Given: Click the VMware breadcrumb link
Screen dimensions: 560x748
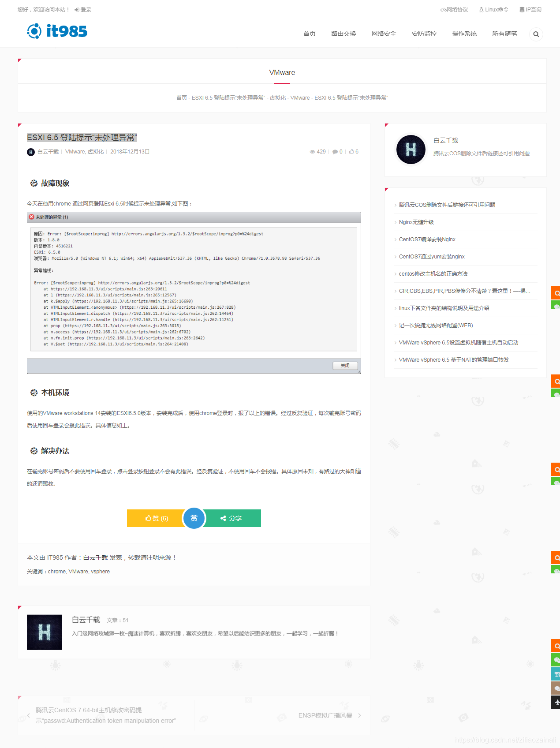Looking at the screenshot, I should pyautogui.click(x=300, y=98).
